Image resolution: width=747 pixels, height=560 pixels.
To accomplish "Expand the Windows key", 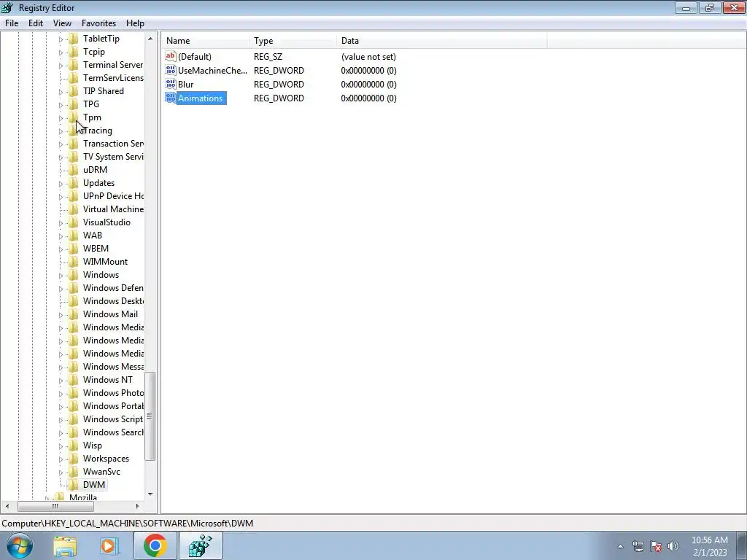I will point(61,275).
